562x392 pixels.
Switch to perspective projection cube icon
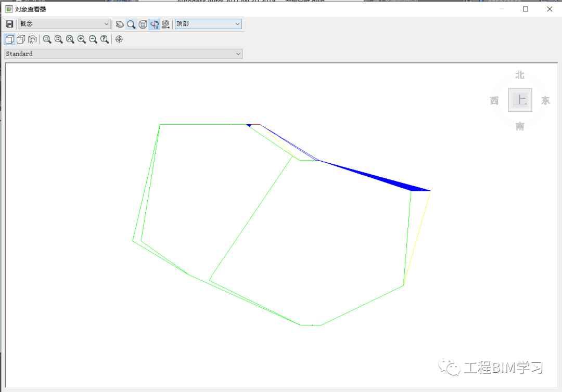[21, 40]
